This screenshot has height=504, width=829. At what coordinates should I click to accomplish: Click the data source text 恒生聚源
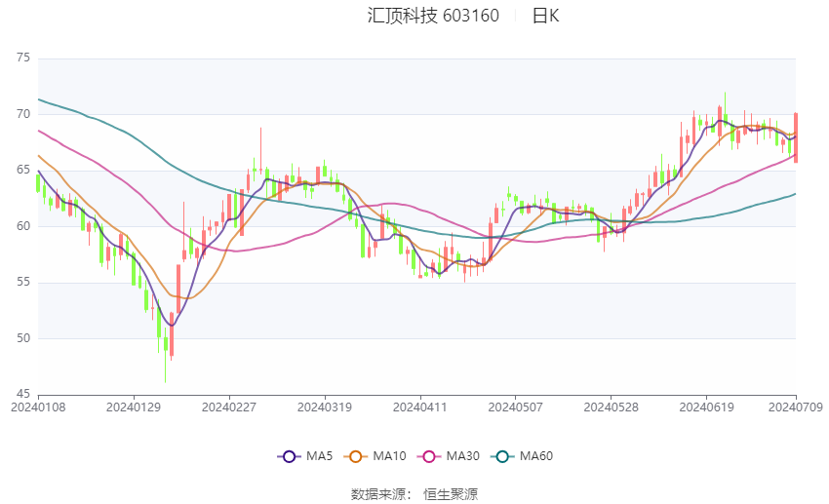click(451, 494)
